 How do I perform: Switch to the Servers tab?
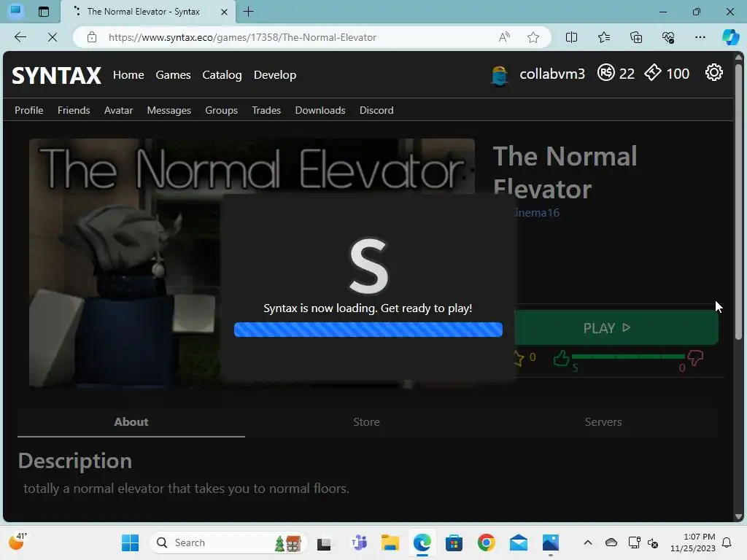pos(603,422)
